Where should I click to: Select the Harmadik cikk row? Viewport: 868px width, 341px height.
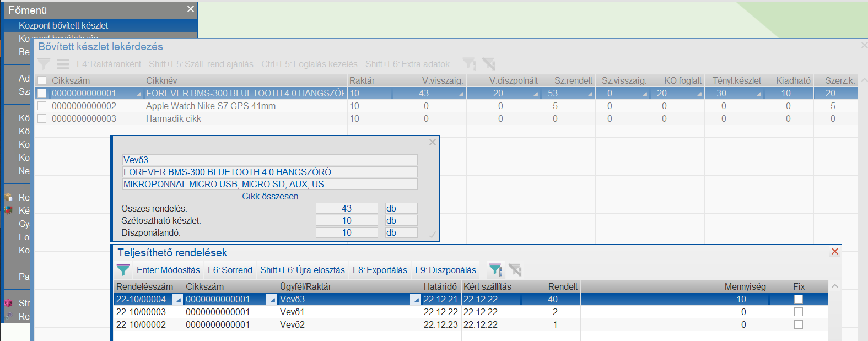point(446,118)
